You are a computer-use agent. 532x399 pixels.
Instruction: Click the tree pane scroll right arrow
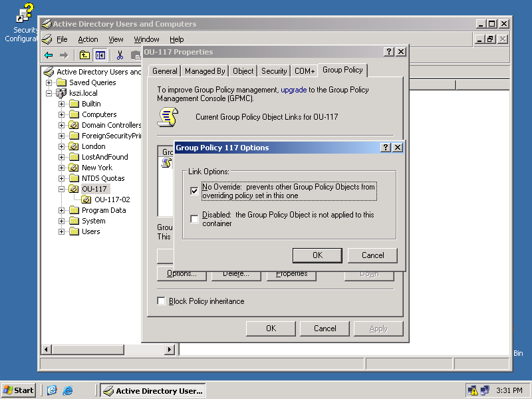[170, 349]
